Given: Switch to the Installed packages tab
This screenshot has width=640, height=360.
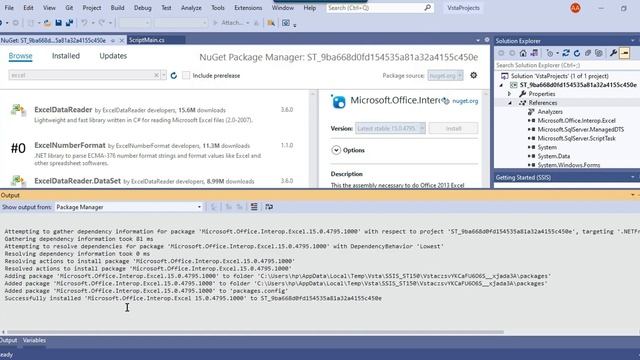Looking at the screenshot, I should coord(66,56).
